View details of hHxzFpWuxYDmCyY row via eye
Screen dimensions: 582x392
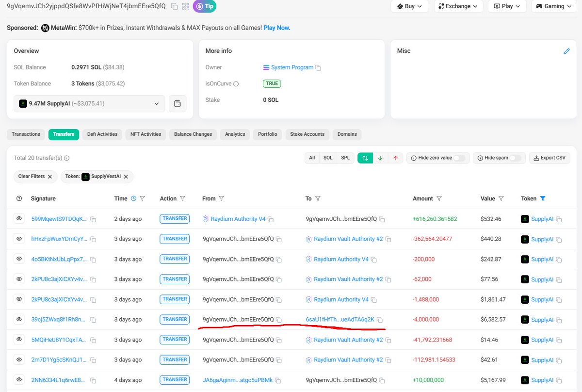click(19, 239)
